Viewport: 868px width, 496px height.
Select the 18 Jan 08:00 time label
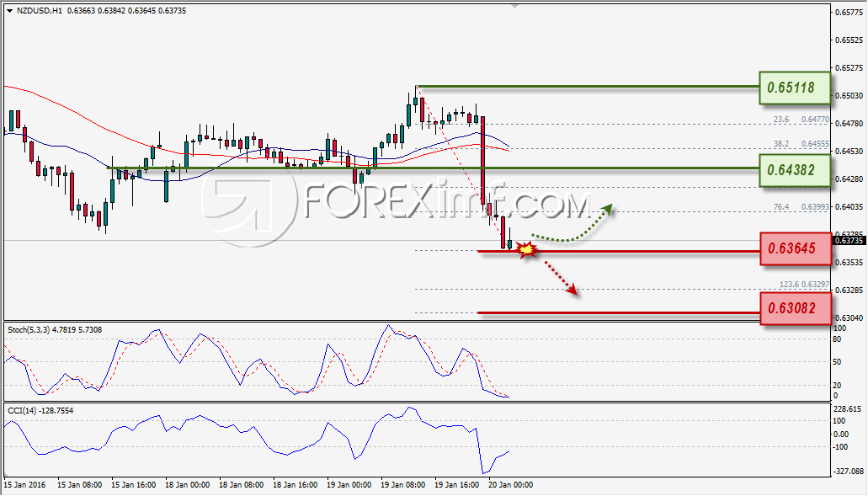click(x=242, y=484)
